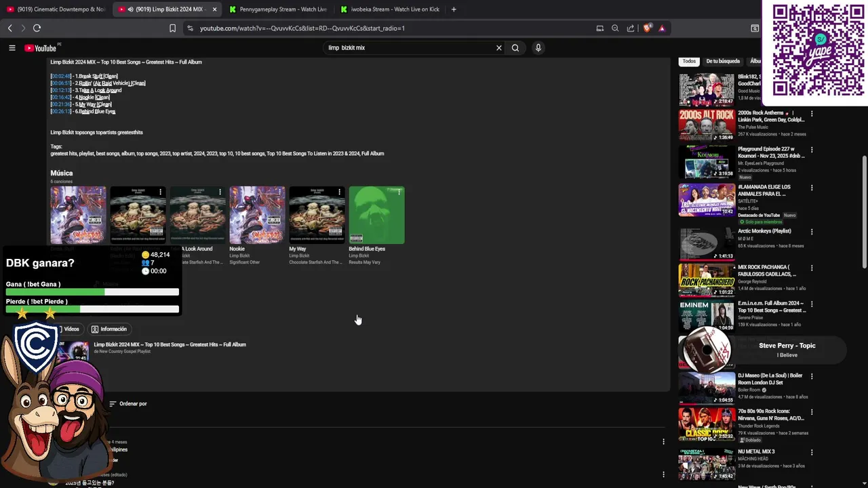Start voice search with the microphone icon

pyautogui.click(x=538, y=48)
